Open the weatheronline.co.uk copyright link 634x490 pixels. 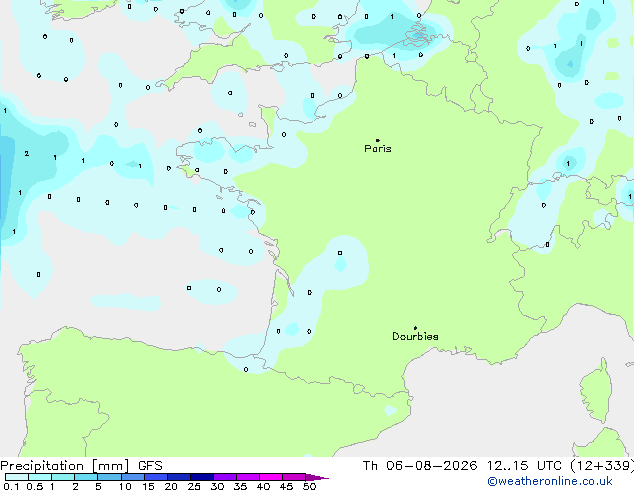click(550, 481)
